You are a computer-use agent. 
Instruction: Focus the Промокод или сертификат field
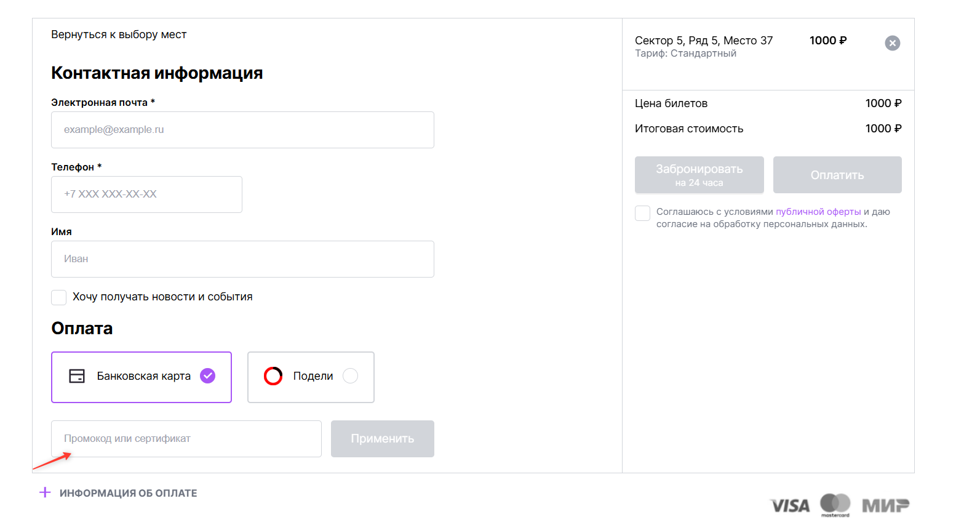tap(186, 439)
